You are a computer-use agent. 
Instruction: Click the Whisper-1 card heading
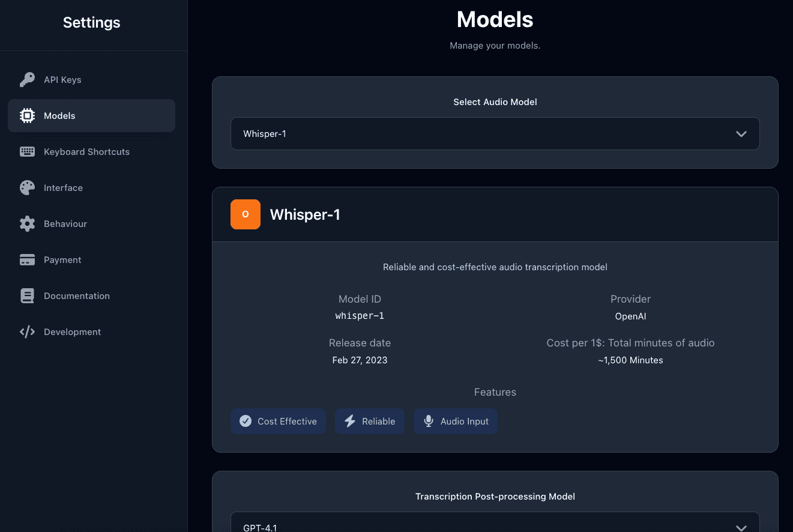point(305,214)
